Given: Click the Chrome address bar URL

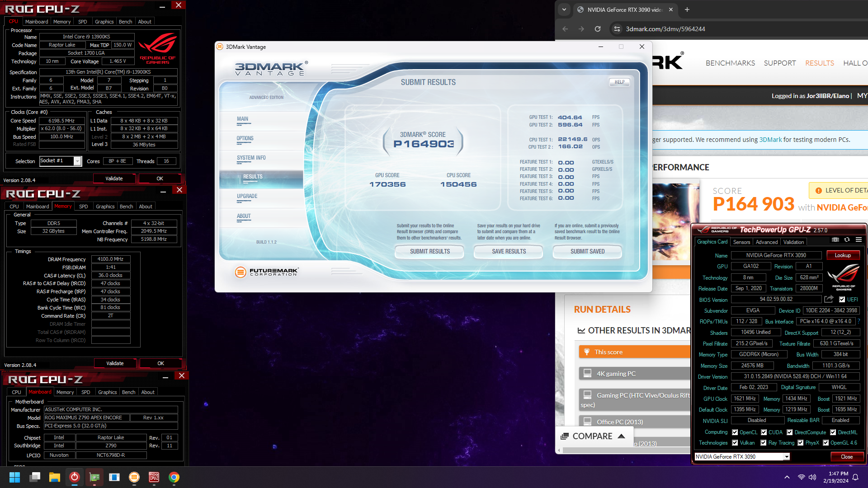Looking at the screenshot, I should tap(665, 29).
